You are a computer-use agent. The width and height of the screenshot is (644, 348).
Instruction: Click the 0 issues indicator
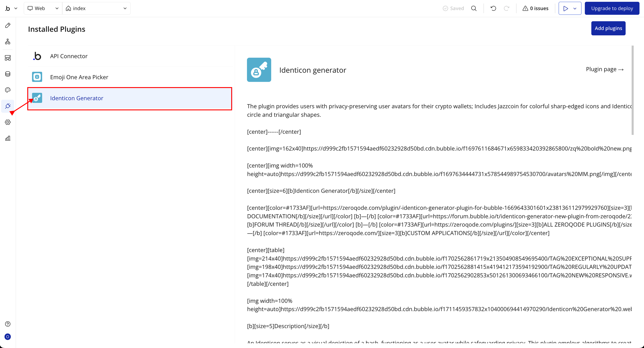[x=535, y=8]
